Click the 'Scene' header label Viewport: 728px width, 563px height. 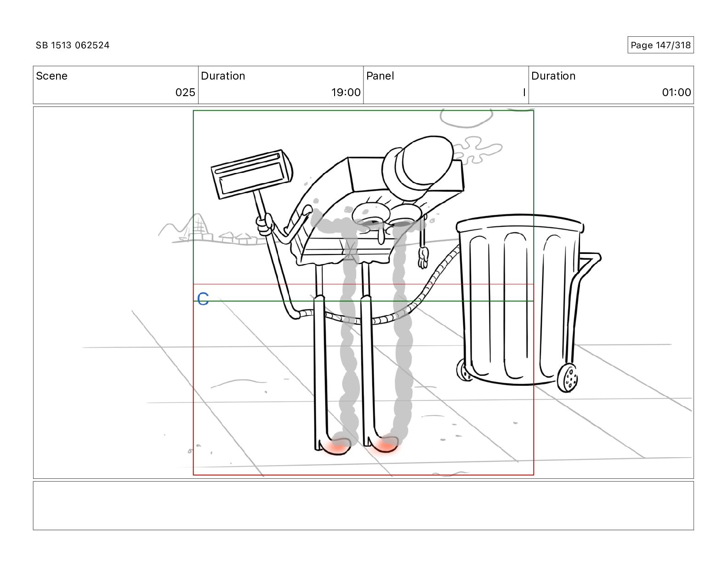[x=51, y=76]
